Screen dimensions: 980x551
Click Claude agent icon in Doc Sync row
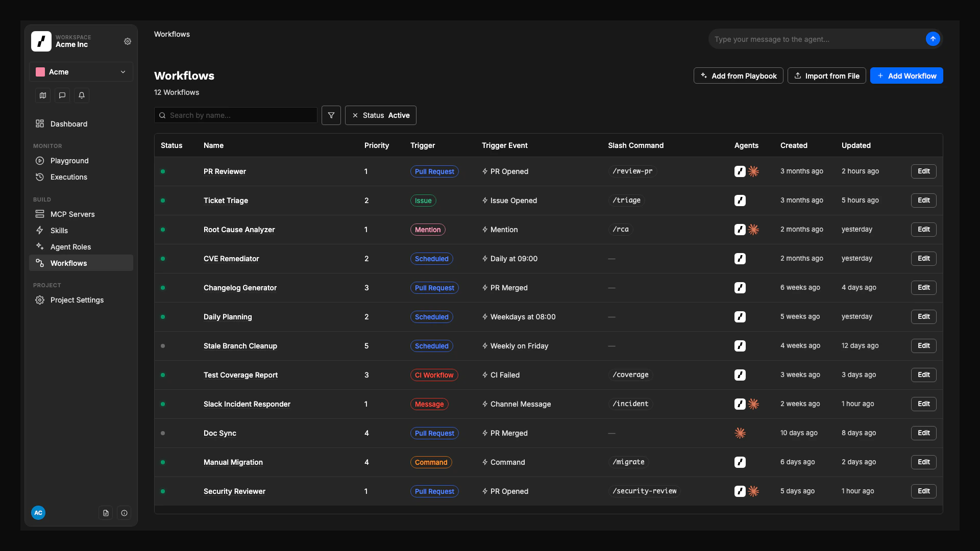(x=740, y=433)
